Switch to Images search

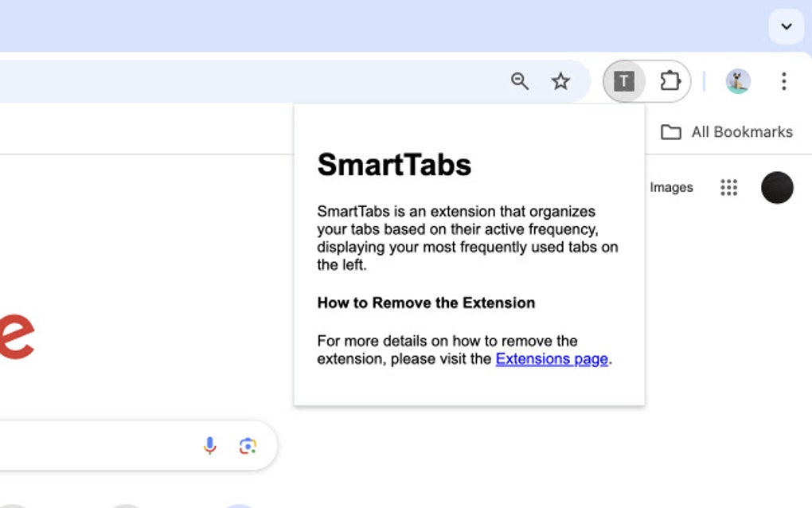pos(671,187)
